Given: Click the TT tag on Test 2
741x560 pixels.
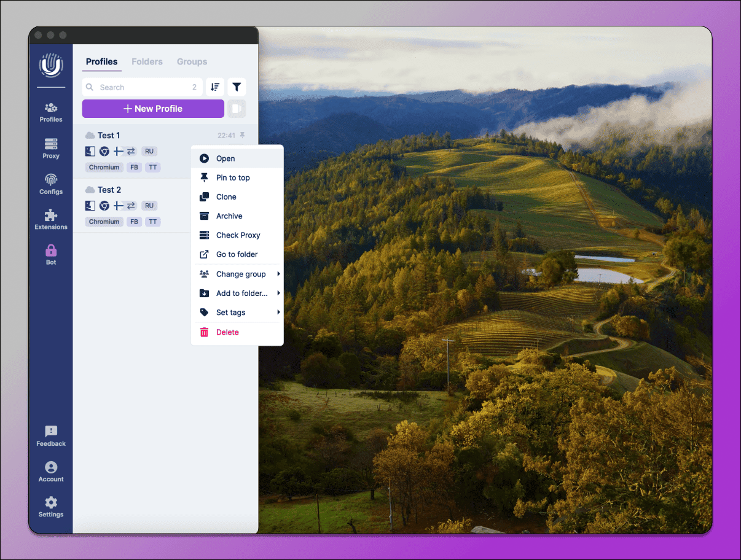Looking at the screenshot, I should pos(153,222).
